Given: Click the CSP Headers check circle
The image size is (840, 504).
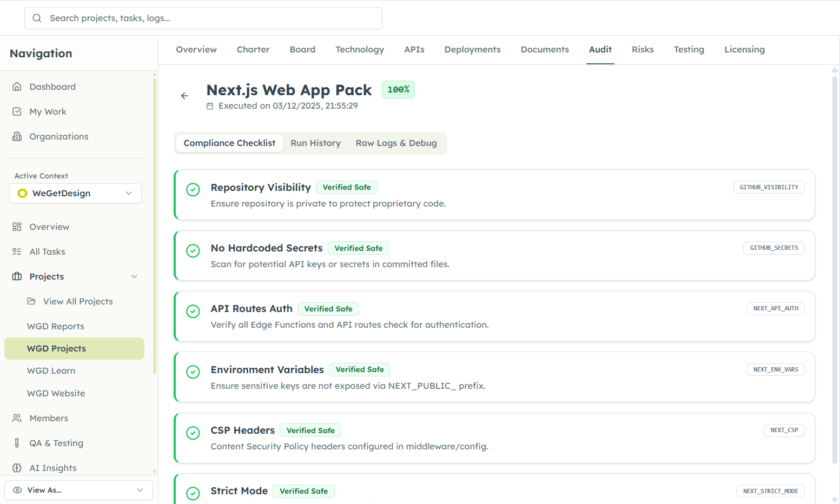Looking at the screenshot, I should [193, 433].
